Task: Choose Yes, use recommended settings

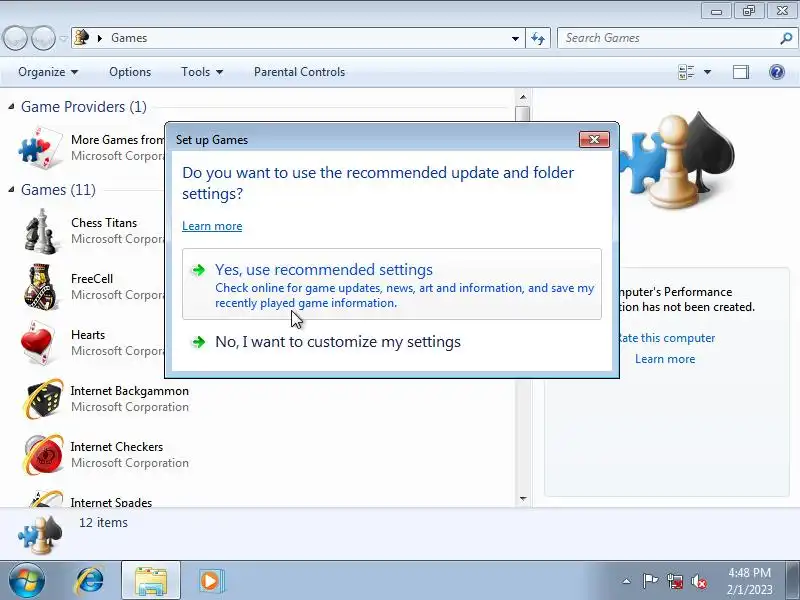Action: [392, 284]
